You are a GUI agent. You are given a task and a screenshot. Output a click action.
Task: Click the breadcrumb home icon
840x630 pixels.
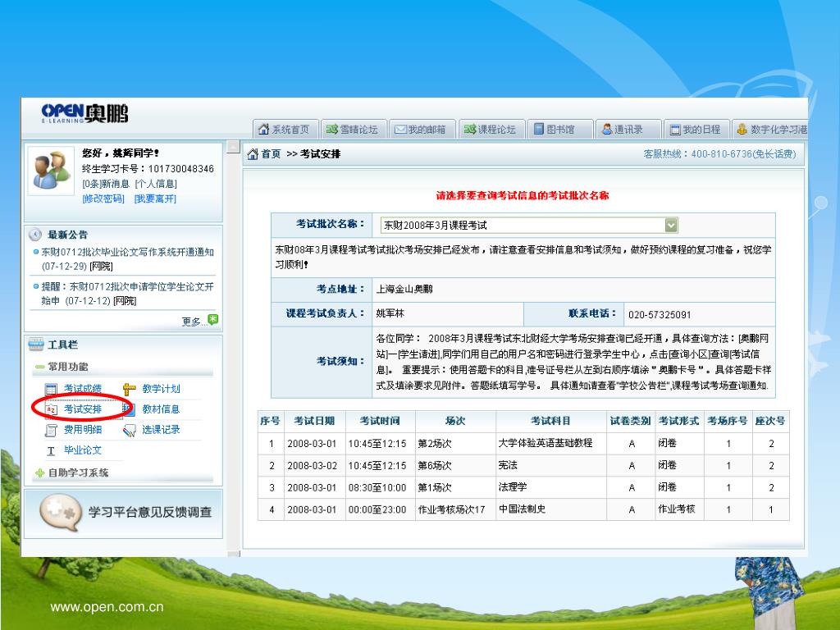(x=253, y=154)
